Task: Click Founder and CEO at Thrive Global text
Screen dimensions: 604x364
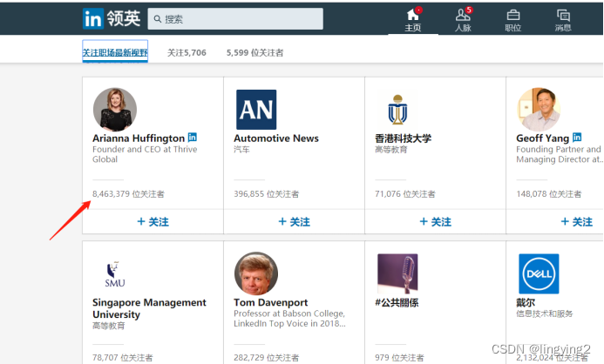Action: (145, 154)
